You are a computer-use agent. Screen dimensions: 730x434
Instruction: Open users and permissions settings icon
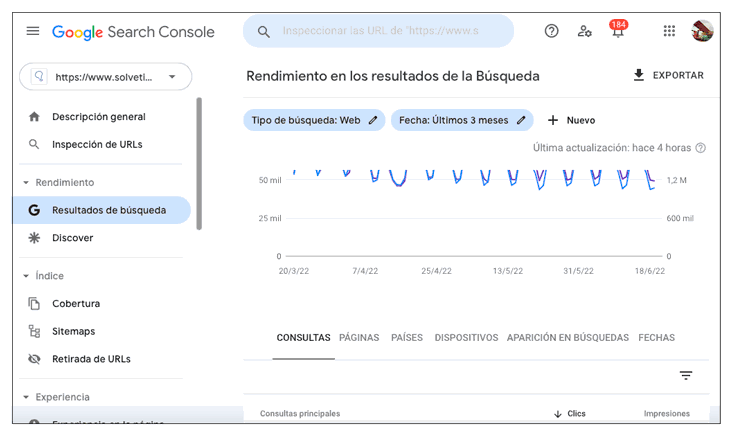(x=584, y=31)
